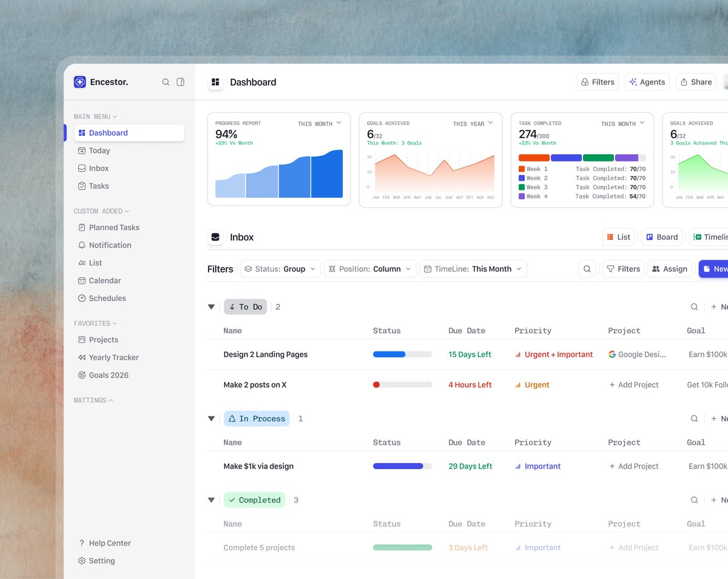728x579 pixels.
Task: Add project to Make 2 posts on X
Action: (x=633, y=385)
